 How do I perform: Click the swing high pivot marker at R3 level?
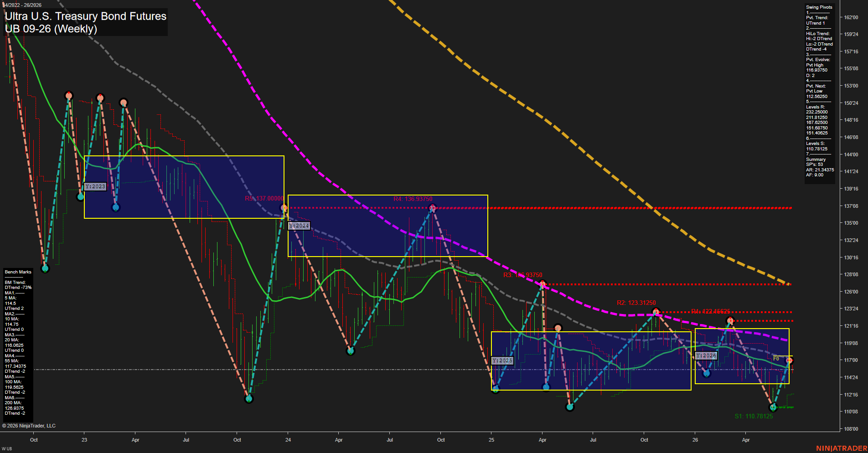point(542,284)
